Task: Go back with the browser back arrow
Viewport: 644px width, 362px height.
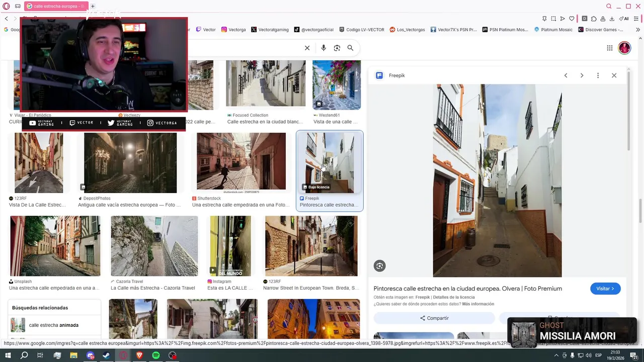Action: coord(7,19)
